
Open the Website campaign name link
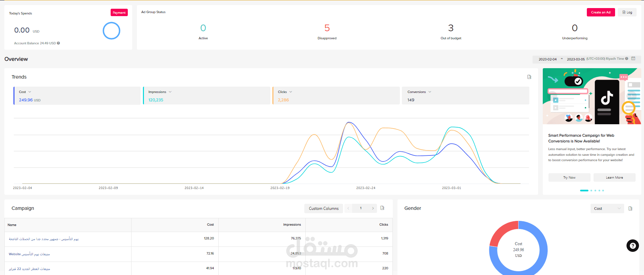29,254
